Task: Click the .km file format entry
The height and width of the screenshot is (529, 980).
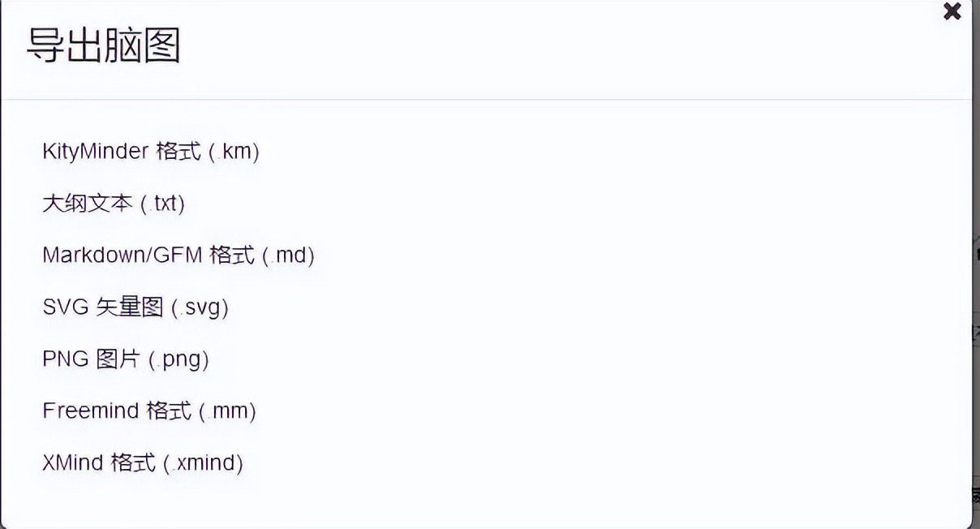Action: click(x=150, y=152)
